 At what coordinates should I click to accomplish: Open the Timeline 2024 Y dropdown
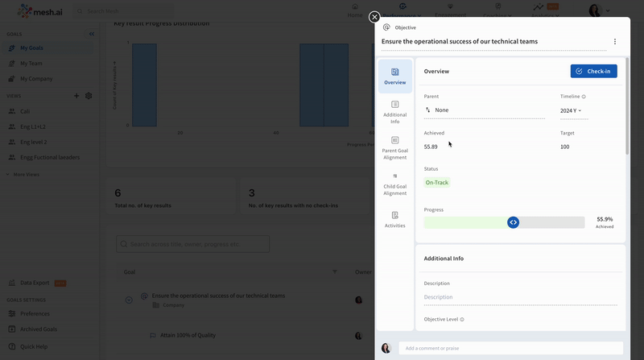point(571,110)
